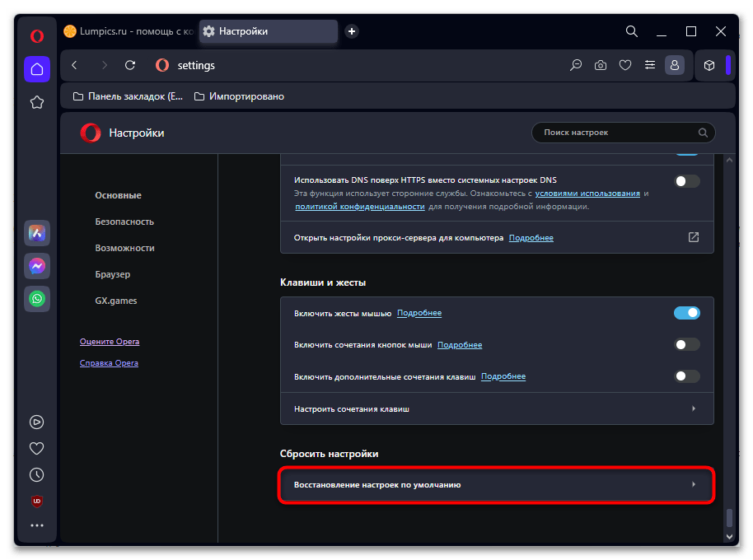
Task: Click the Поиск настроек search field
Action: 624,133
